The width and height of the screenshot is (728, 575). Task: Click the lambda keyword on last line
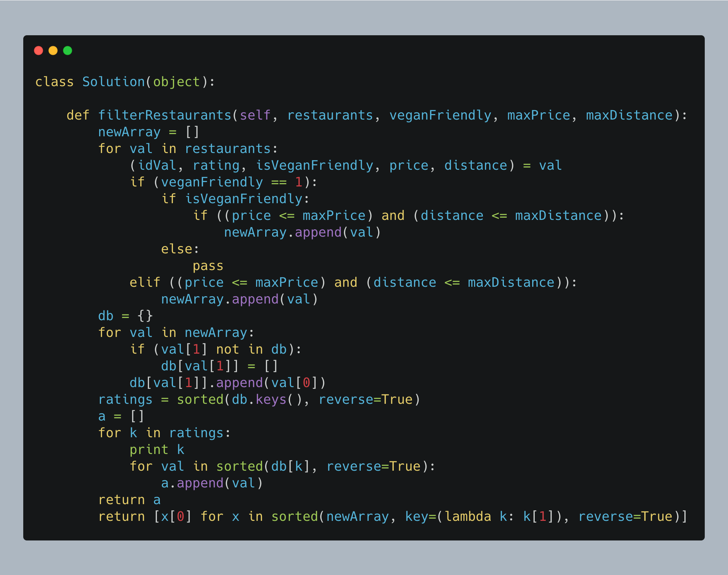(x=468, y=516)
